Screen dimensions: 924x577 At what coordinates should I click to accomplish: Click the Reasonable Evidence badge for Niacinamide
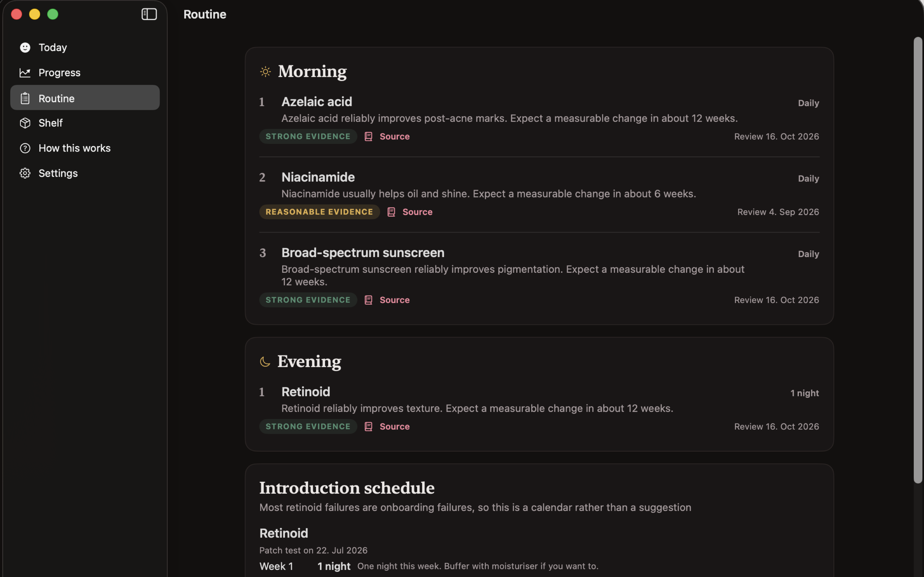pyautogui.click(x=320, y=212)
